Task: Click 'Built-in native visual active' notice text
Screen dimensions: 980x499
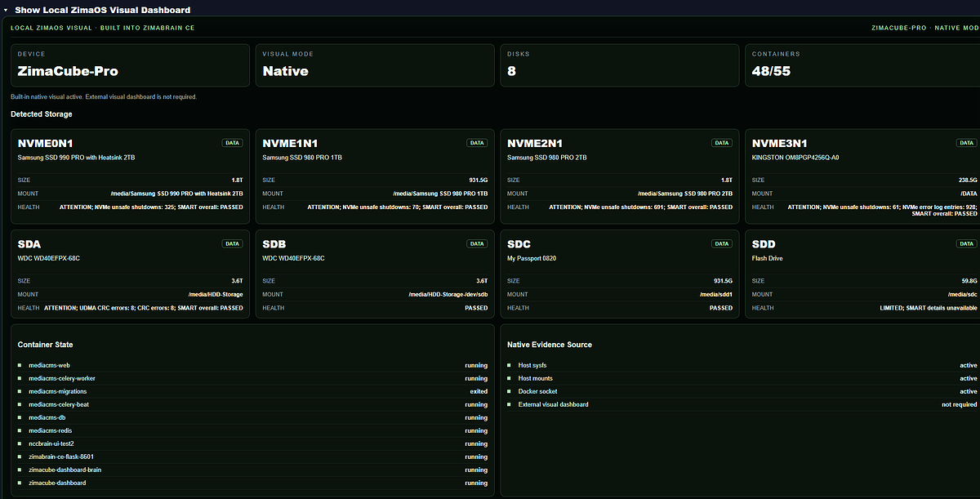Action: pos(104,96)
